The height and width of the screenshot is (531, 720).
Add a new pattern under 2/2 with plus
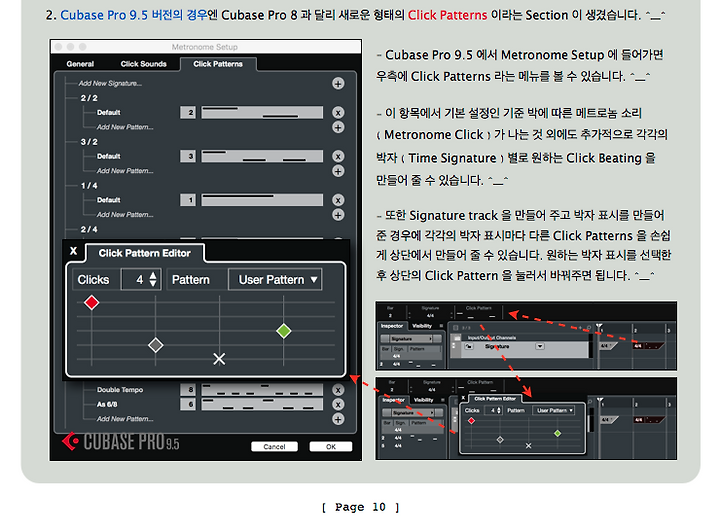338,127
